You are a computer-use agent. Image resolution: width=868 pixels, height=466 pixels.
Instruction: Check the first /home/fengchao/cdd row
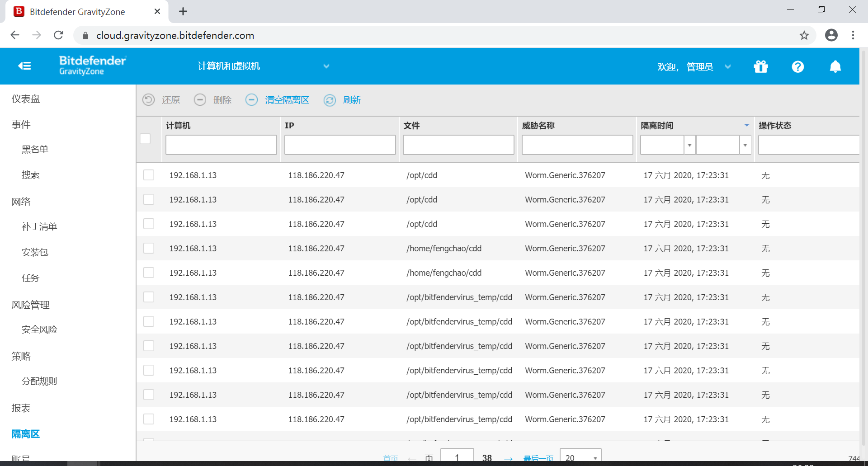(149, 248)
